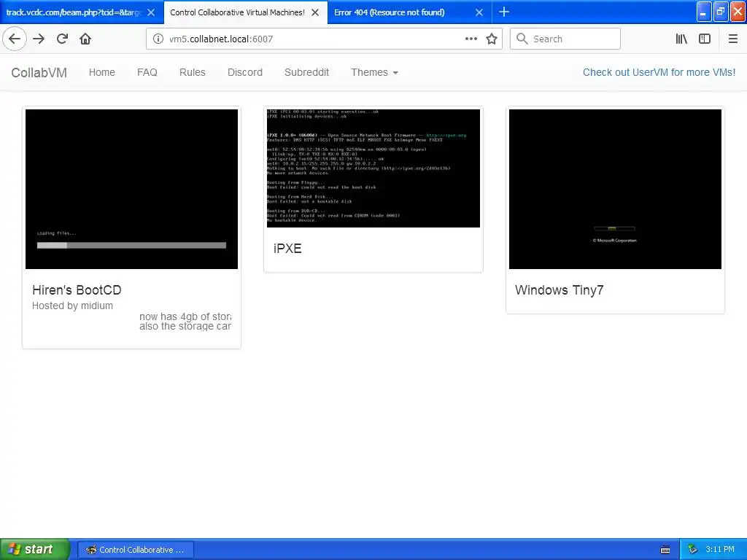Open the Windows Tiny7 VM thumbnail
The image size is (747, 560).
615,189
